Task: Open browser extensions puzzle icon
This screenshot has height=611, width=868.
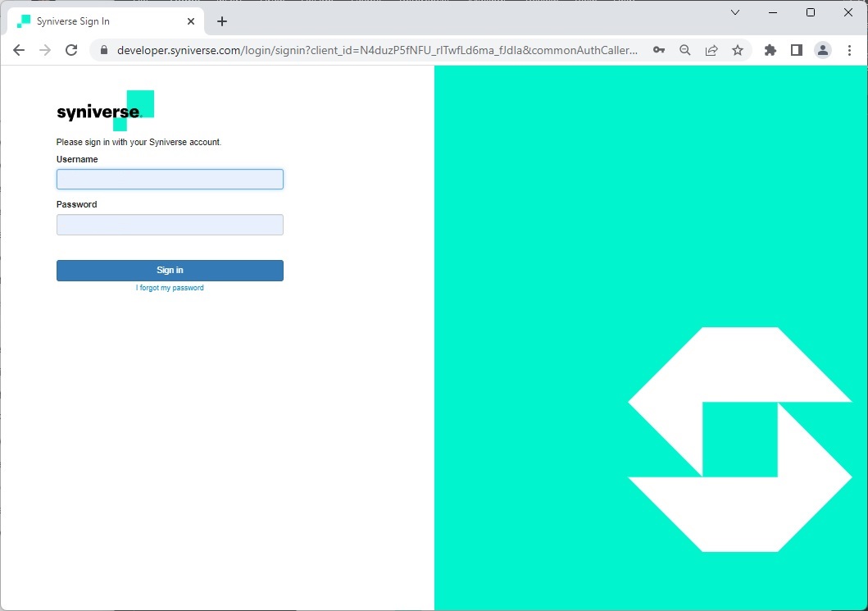Action: (x=770, y=50)
